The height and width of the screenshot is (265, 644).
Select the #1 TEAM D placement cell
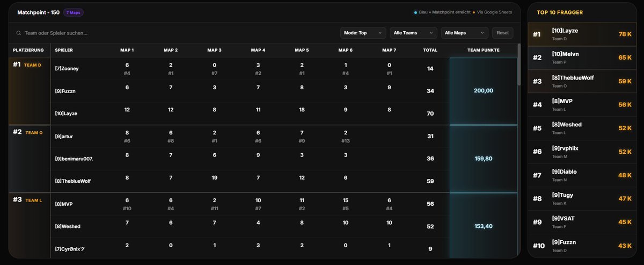[x=30, y=91]
